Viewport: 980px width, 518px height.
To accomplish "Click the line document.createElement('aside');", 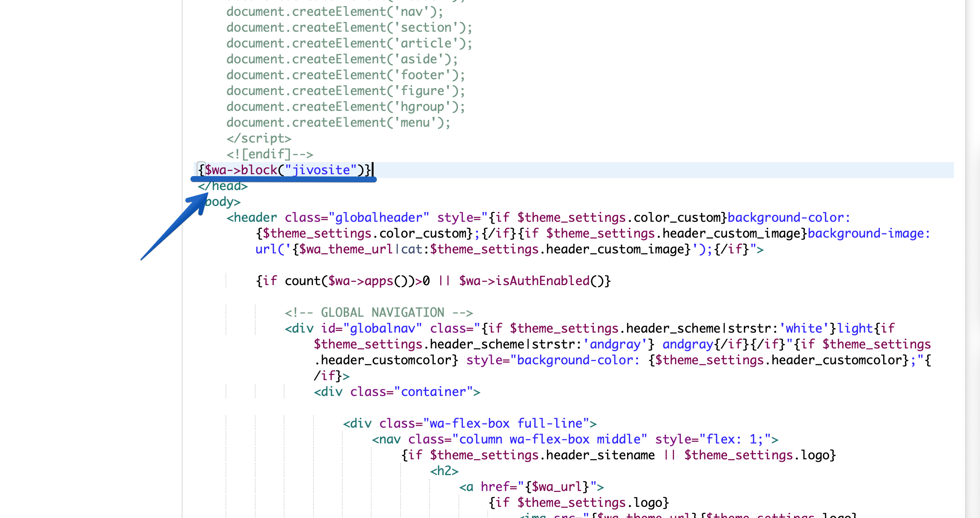I will (342, 59).
